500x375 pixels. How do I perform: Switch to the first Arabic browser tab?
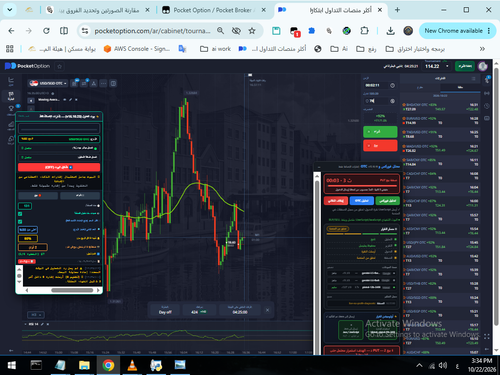pyautogui.click(x=98, y=10)
